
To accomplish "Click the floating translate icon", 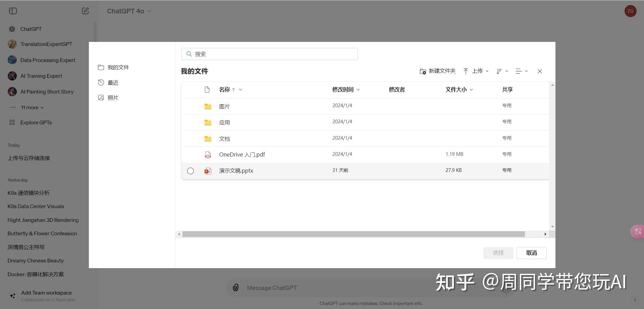I will coord(637,231).
